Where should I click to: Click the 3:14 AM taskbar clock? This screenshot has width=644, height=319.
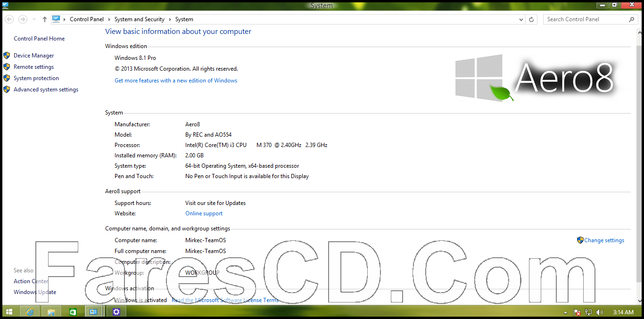[x=623, y=312]
